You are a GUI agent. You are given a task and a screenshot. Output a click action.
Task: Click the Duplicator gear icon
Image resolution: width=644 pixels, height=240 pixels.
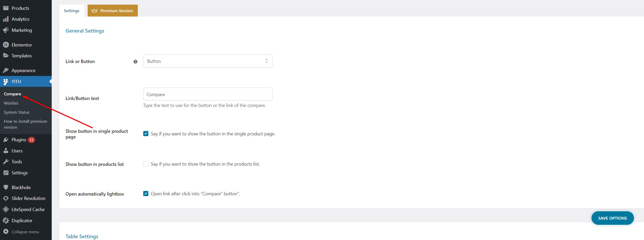point(6,220)
